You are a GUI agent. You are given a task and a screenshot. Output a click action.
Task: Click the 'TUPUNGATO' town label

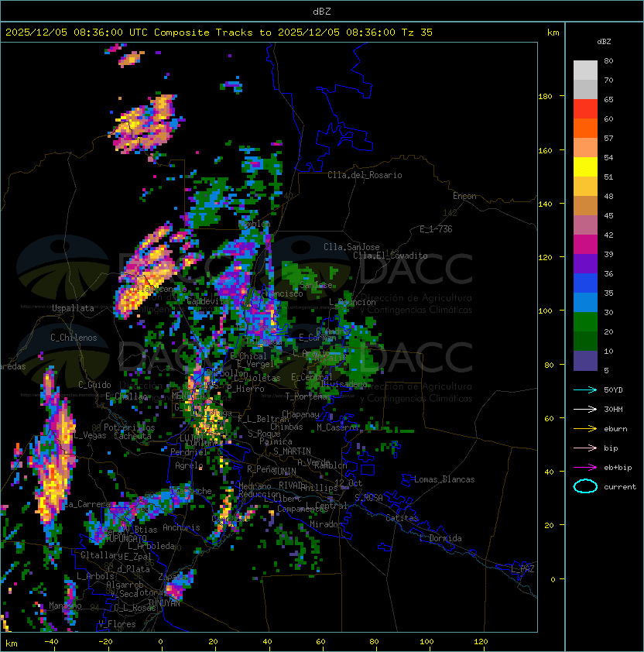pos(126,539)
